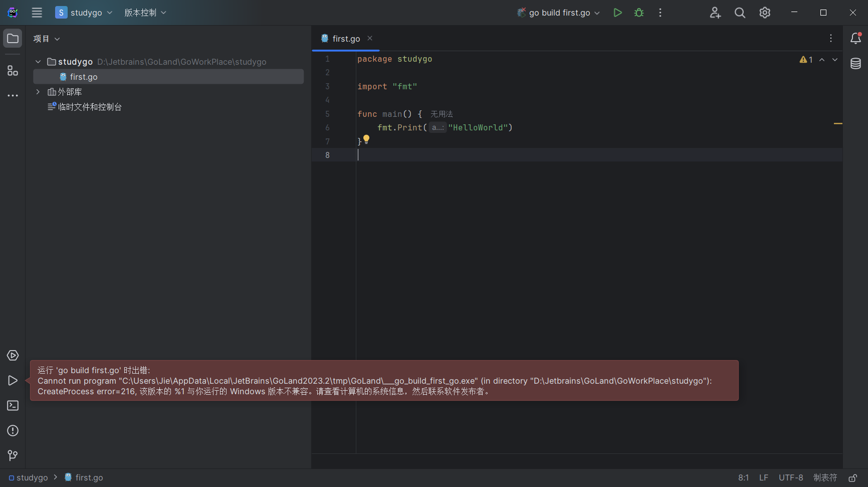Expand the 外部库 tree node
This screenshot has height=487, width=868.
tap(38, 92)
